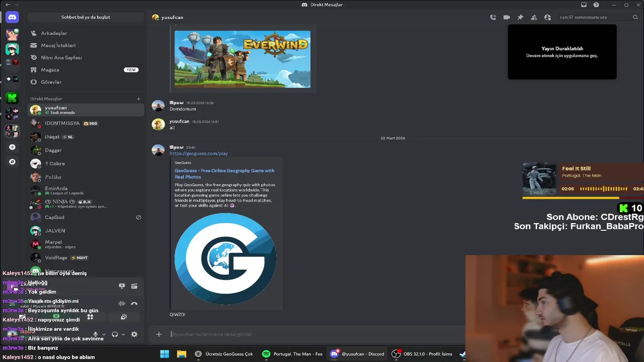Focus the 'can.57 sunucusunu ara' search field
Image resolution: width=644 pixels, height=362 pixels.
click(x=594, y=17)
